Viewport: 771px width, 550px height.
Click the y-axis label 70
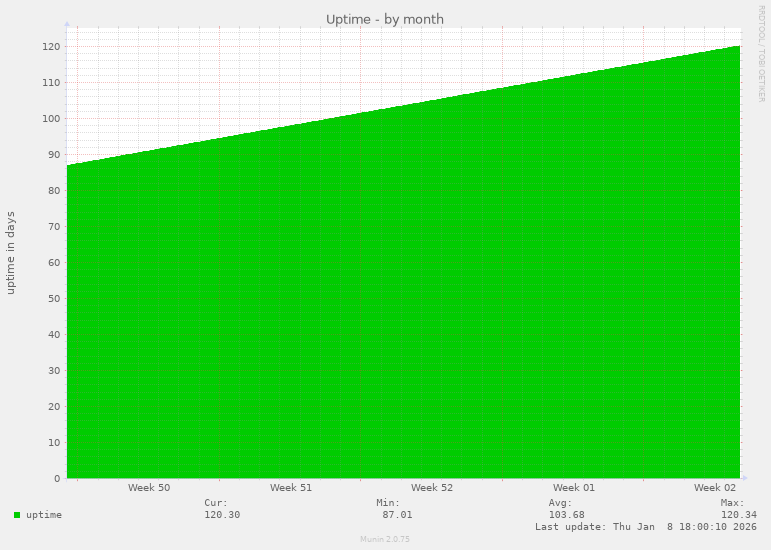(54, 227)
